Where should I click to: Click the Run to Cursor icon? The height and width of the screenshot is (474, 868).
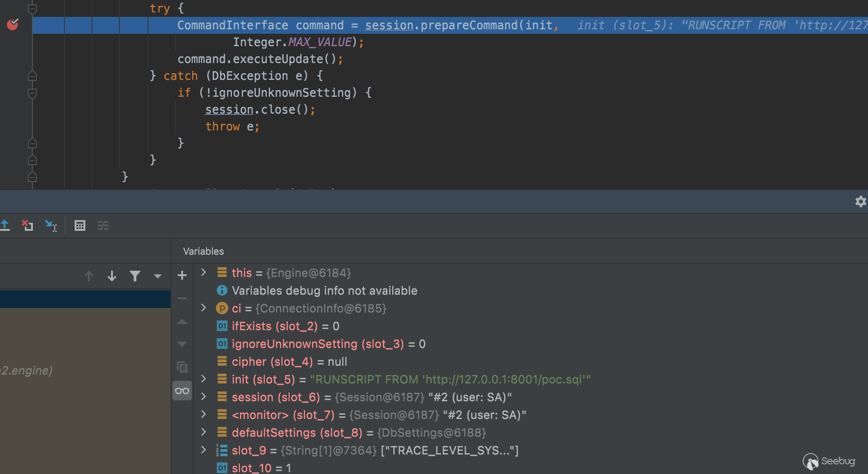pyautogui.click(x=51, y=225)
